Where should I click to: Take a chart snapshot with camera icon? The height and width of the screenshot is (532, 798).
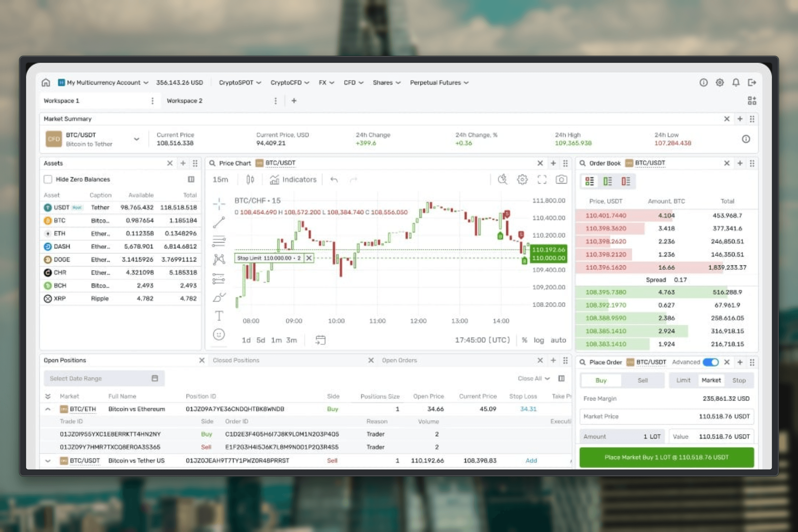point(561,180)
